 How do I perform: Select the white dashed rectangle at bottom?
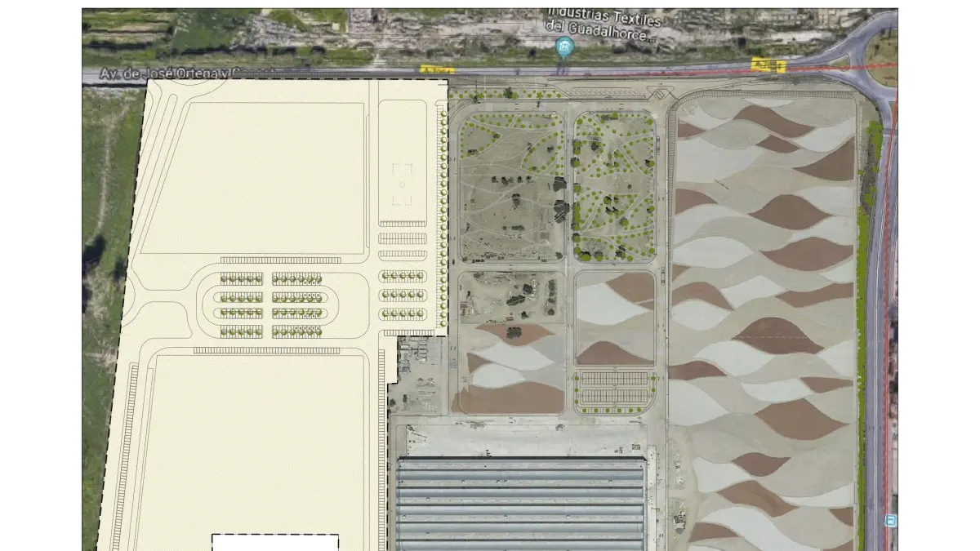point(275,542)
